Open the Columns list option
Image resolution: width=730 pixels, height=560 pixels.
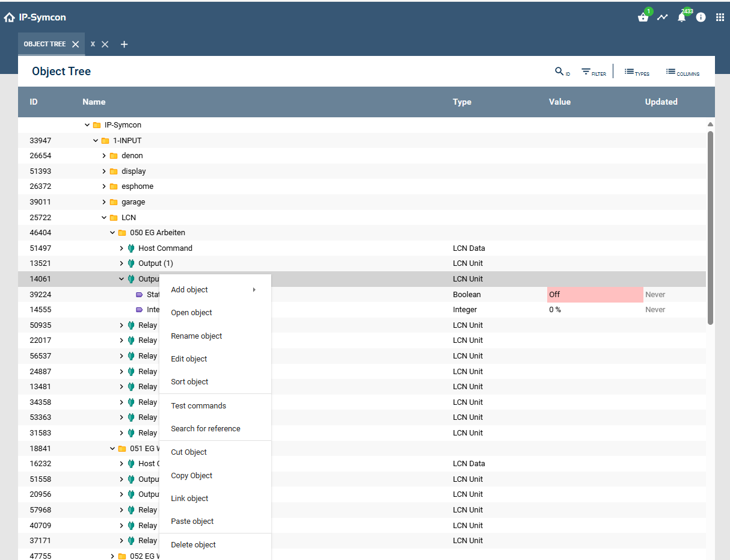[x=682, y=72]
